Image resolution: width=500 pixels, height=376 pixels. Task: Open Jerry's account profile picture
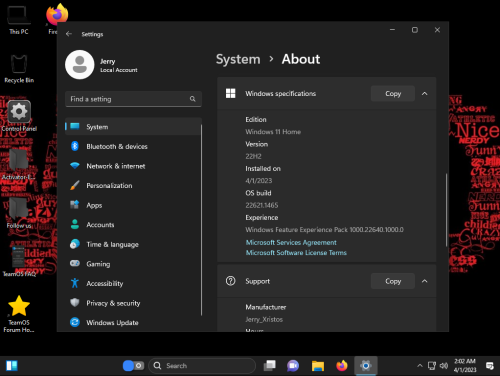(79, 65)
